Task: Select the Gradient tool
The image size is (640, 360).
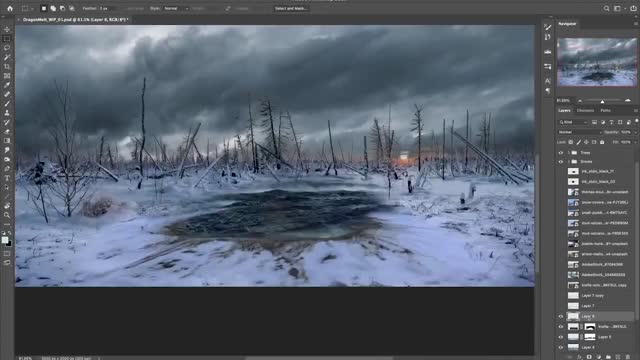Action: tap(7, 141)
